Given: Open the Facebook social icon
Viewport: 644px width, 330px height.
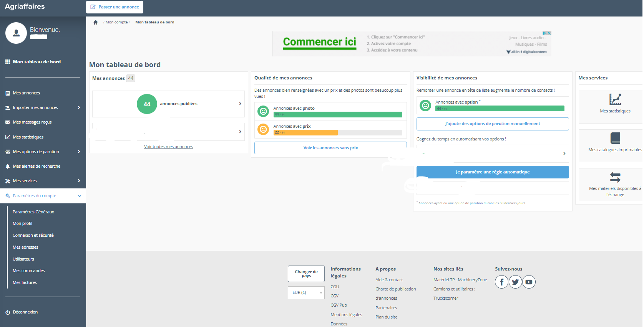Looking at the screenshot, I should [501, 282].
